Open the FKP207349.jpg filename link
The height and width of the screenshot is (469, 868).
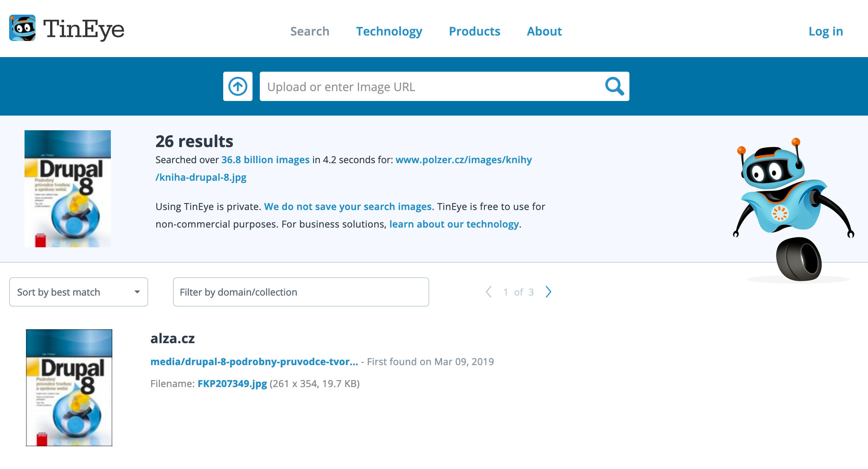coord(232,384)
